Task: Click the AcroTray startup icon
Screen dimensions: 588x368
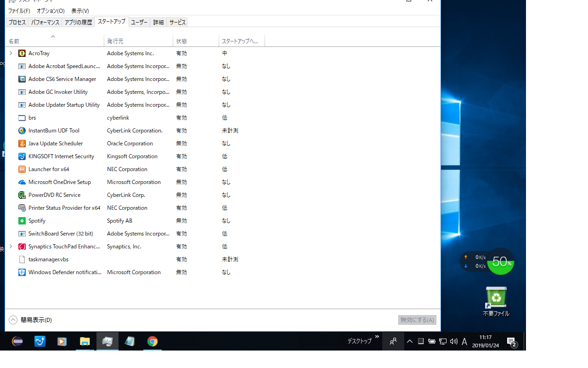Action: pyautogui.click(x=22, y=53)
